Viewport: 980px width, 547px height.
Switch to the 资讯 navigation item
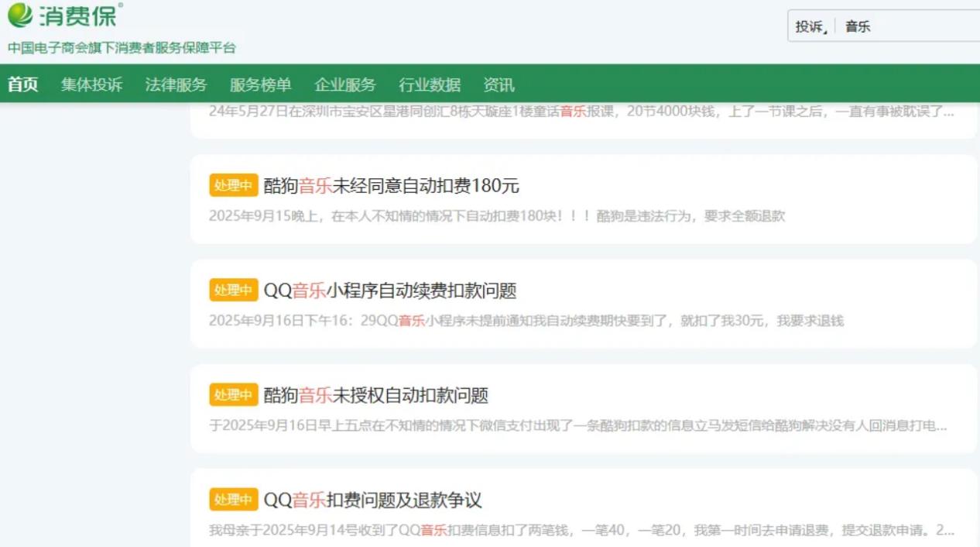(499, 84)
